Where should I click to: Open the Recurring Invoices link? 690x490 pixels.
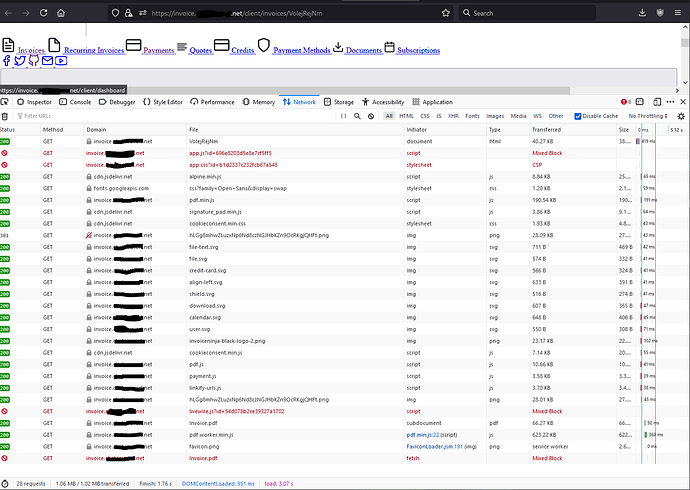(x=94, y=50)
